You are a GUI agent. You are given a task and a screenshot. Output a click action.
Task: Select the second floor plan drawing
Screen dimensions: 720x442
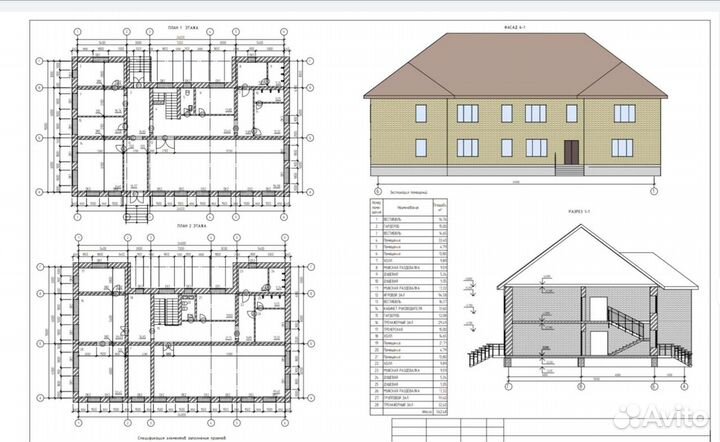174,330
